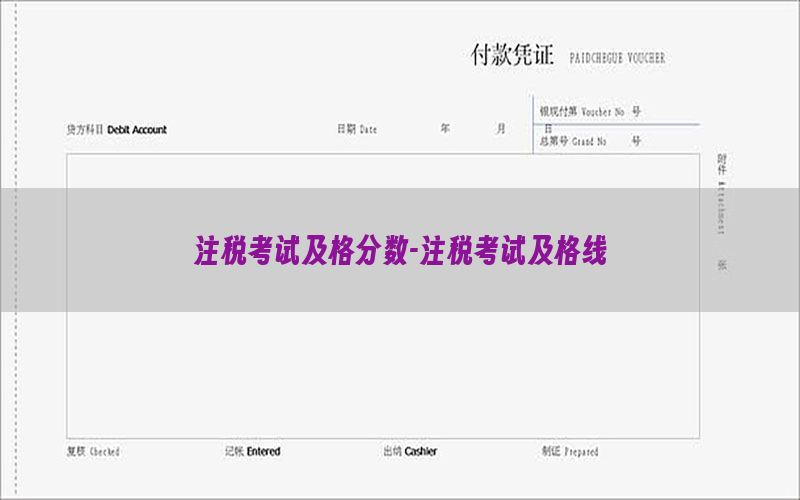Click the 日期 Date label
Image resolution: width=800 pixels, height=500 pixels.
357,129
